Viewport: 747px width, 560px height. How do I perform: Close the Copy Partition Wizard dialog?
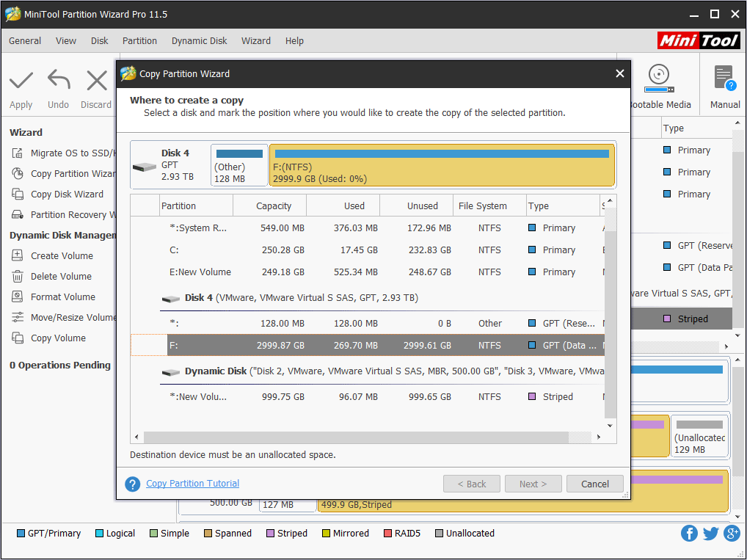[620, 73]
